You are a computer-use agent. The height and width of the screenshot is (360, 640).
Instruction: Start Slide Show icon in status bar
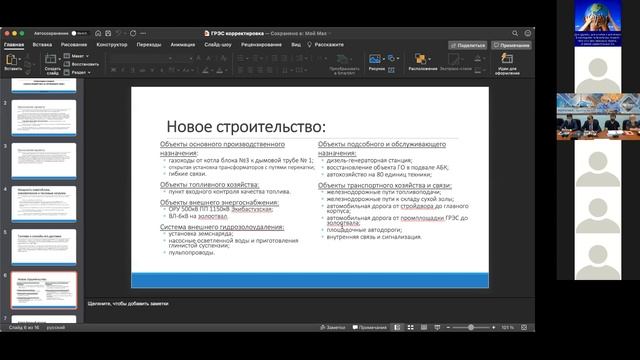pos(437,327)
